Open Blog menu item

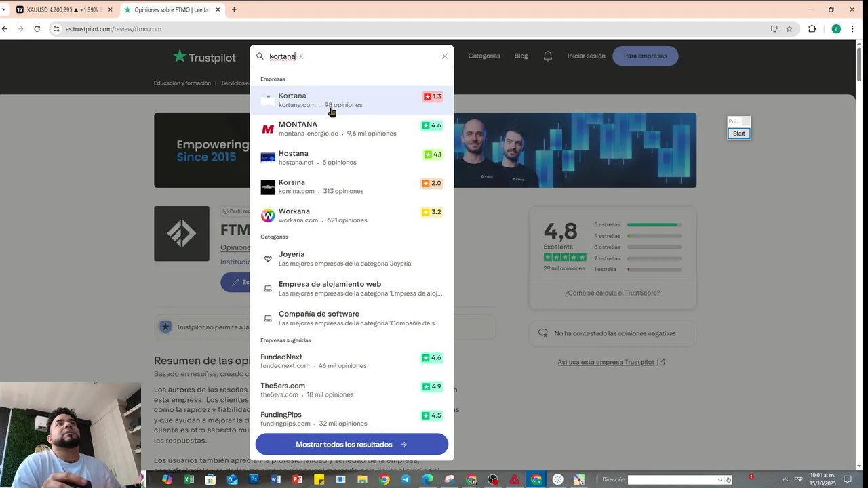521,56
